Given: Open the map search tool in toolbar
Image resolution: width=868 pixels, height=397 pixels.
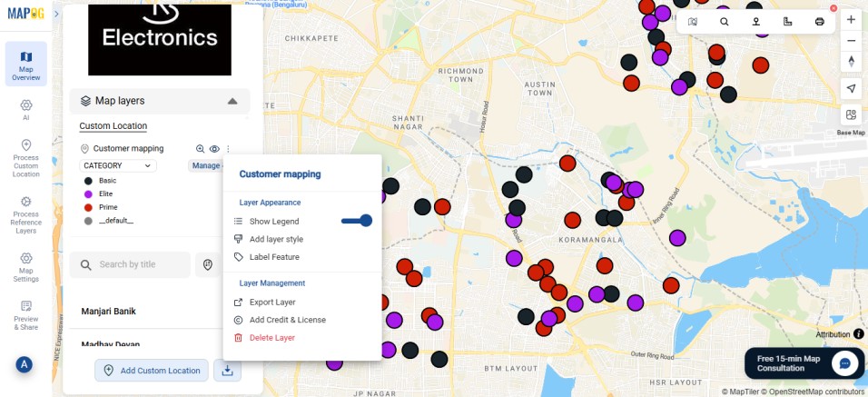Looking at the screenshot, I should 724,22.
